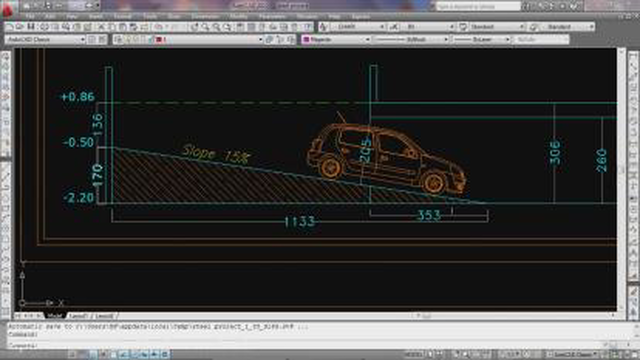Open the linetype control dropdown
The width and height of the screenshot is (640, 360).
411,40
